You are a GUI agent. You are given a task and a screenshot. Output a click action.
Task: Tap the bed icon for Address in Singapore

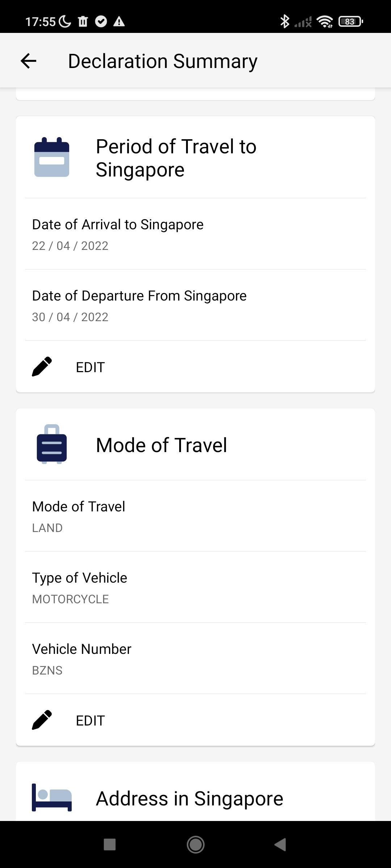pyautogui.click(x=52, y=798)
